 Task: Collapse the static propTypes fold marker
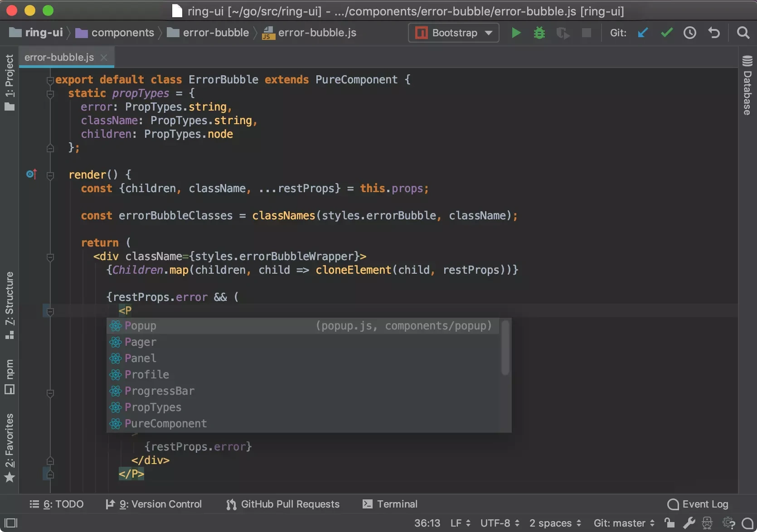(x=50, y=94)
